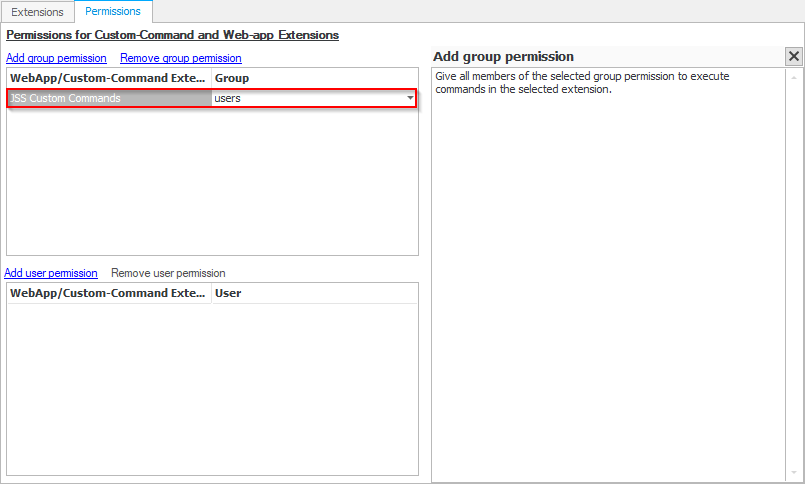This screenshot has width=805, height=484.
Task: Select the JSS Custom Commands row
Action: point(108,98)
